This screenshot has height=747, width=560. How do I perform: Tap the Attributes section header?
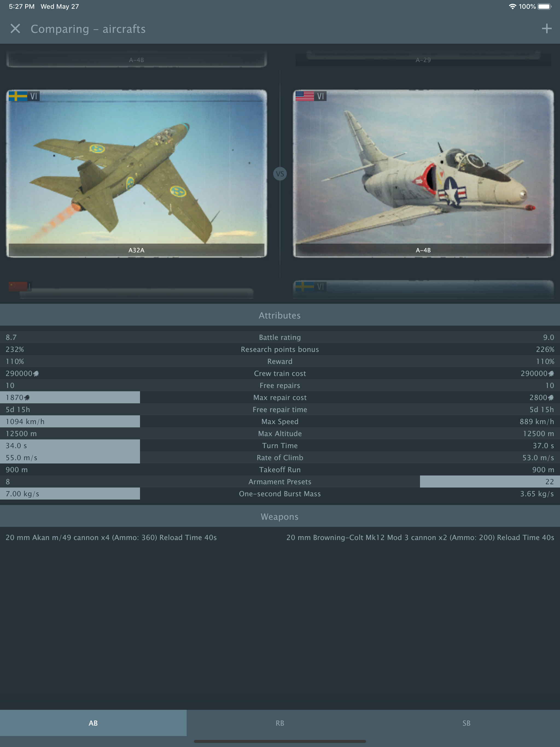pos(280,316)
